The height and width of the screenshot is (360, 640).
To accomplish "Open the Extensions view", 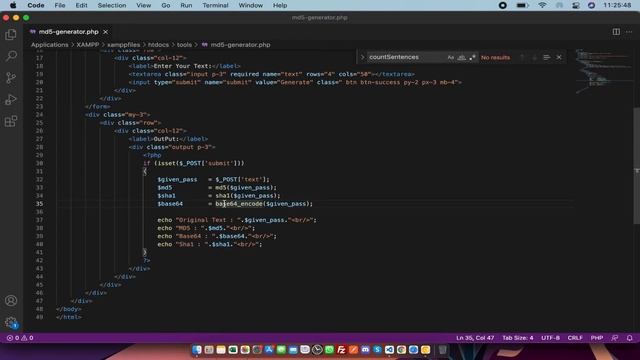I will click(x=11, y=121).
